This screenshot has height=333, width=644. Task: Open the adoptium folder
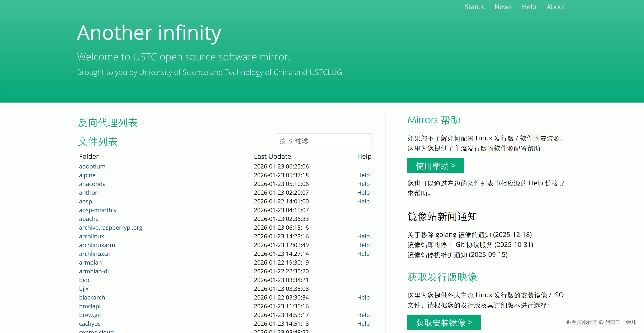click(x=92, y=166)
